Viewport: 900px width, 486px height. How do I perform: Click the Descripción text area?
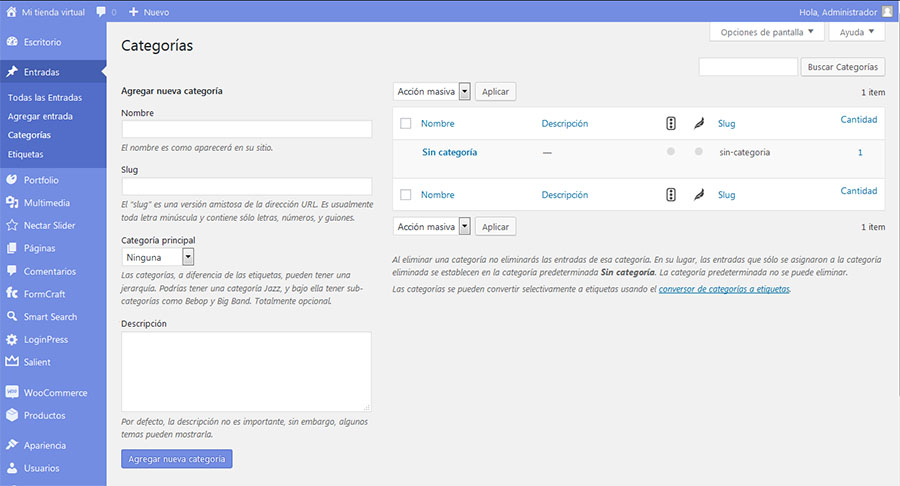click(x=246, y=371)
